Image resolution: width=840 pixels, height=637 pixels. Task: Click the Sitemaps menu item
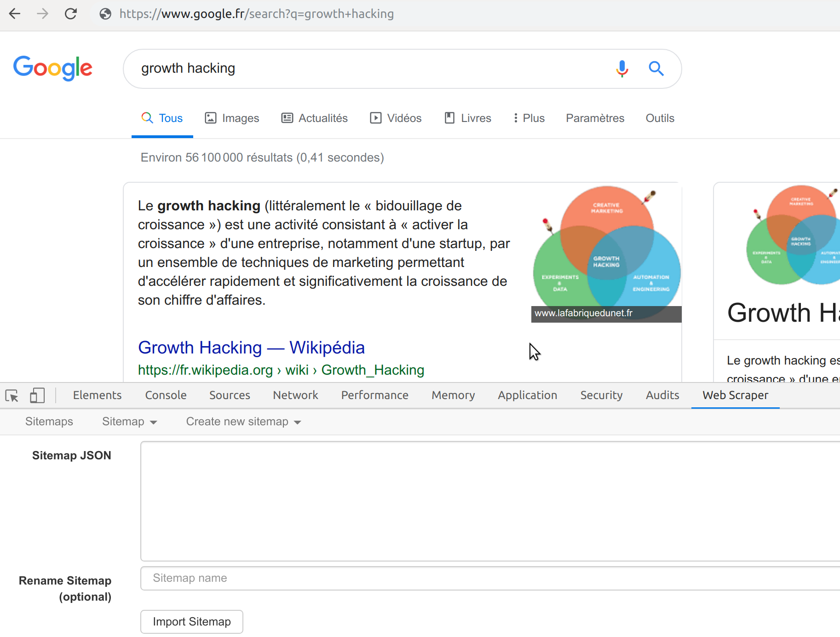49,422
